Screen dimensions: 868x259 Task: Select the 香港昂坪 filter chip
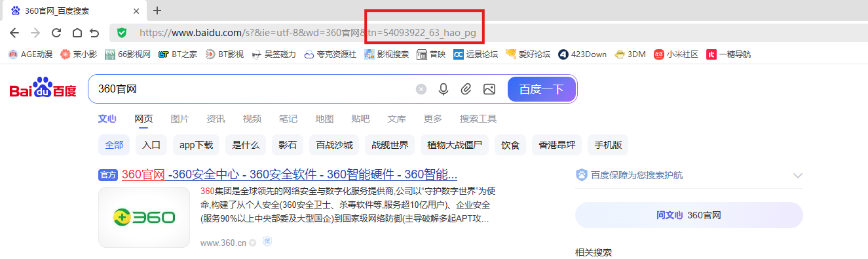[557, 145]
